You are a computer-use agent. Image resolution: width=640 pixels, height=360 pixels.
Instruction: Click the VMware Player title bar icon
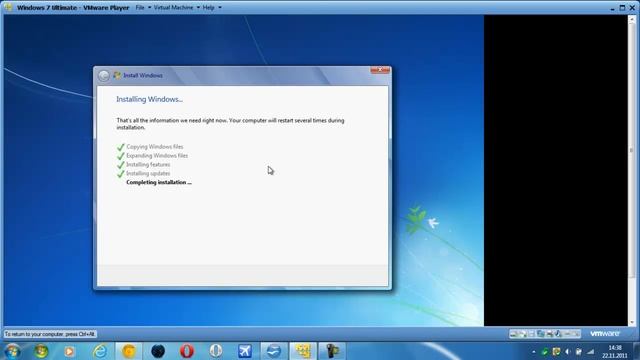(9, 7)
